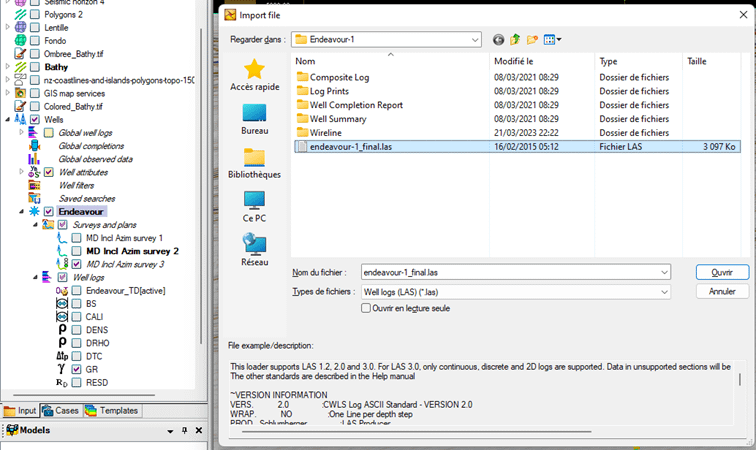
Task: Enable 'Ouvrir en lecture seule' checkbox
Action: [x=367, y=309]
